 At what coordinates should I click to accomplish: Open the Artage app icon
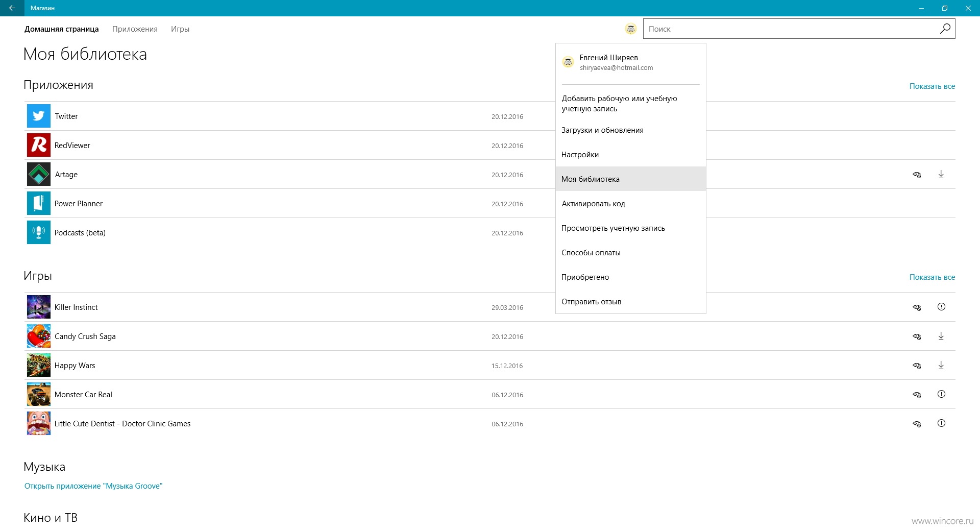click(39, 174)
